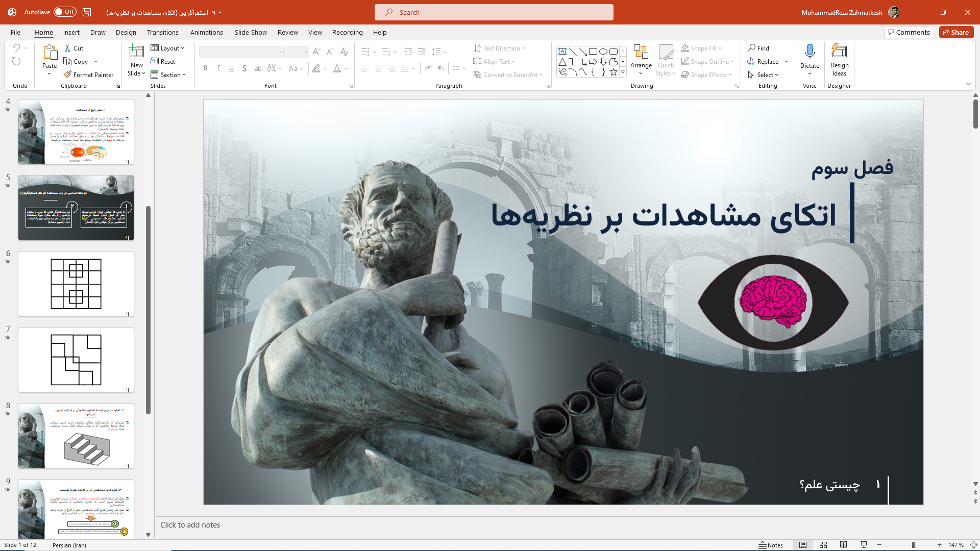
Task: Select slide 6 thumbnail in the pane
Action: 76,284
